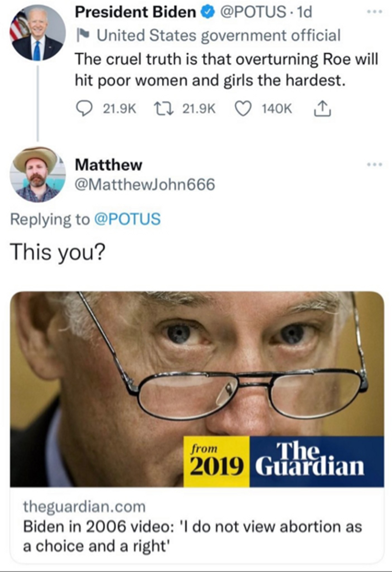Click the @POTUS handle in tweet header
Image resolution: width=392 pixels, height=572 pixels.
click(x=253, y=12)
